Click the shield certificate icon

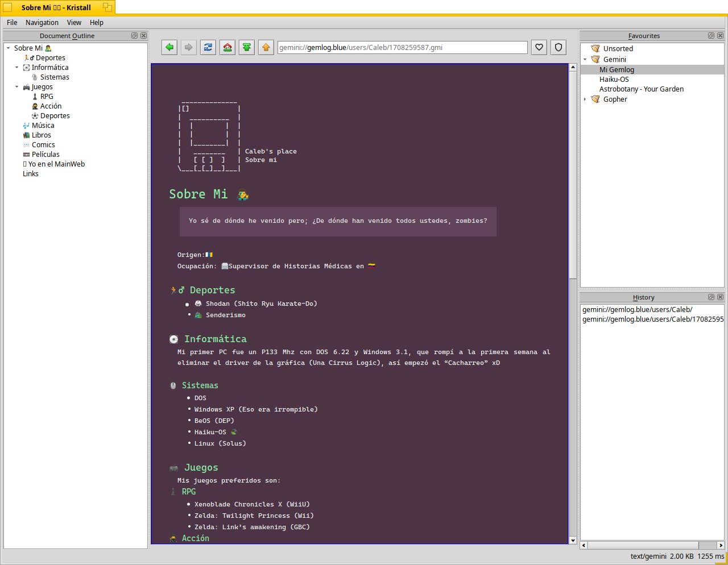point(559,48)
